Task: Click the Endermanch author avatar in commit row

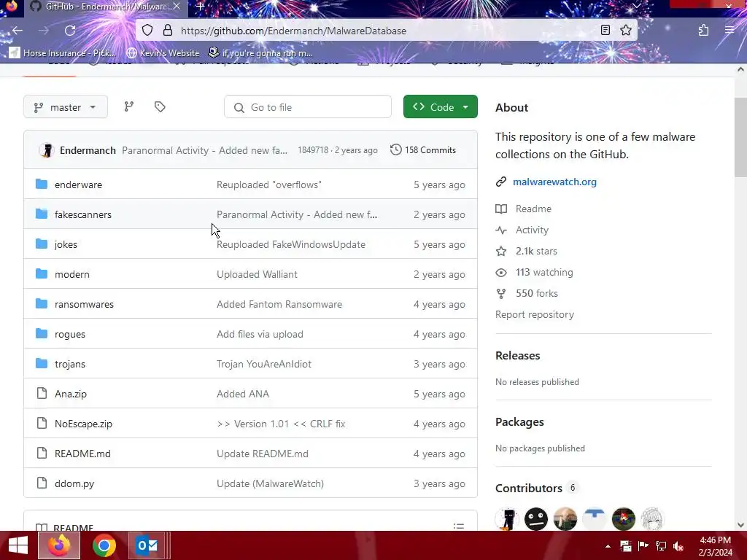Action: click(x=46, y=150)
